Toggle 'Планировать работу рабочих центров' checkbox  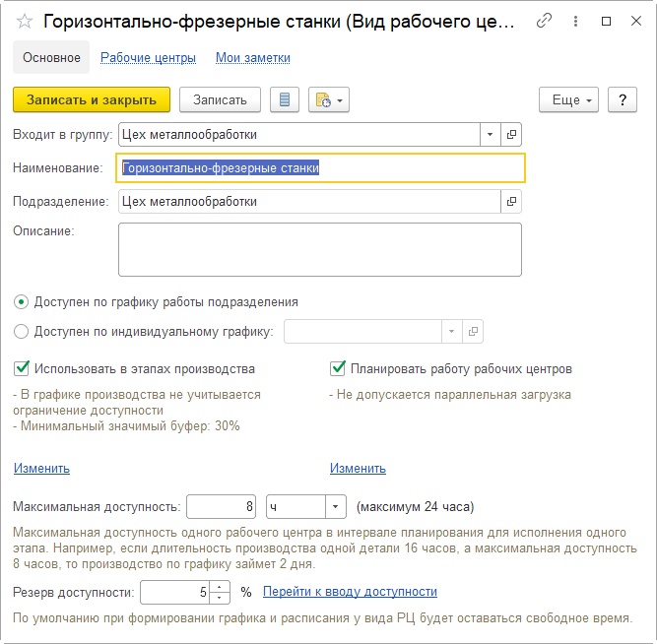338,369
